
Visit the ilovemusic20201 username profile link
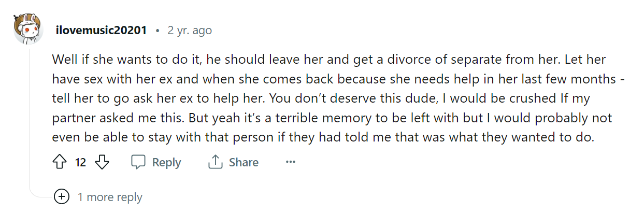click(x=102, y=30)
